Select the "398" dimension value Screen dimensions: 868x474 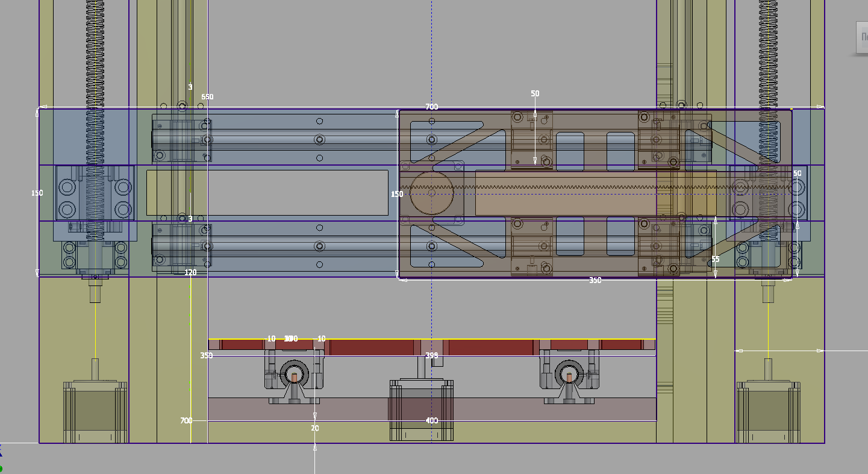pyautogui.click(x=431, y=355)
